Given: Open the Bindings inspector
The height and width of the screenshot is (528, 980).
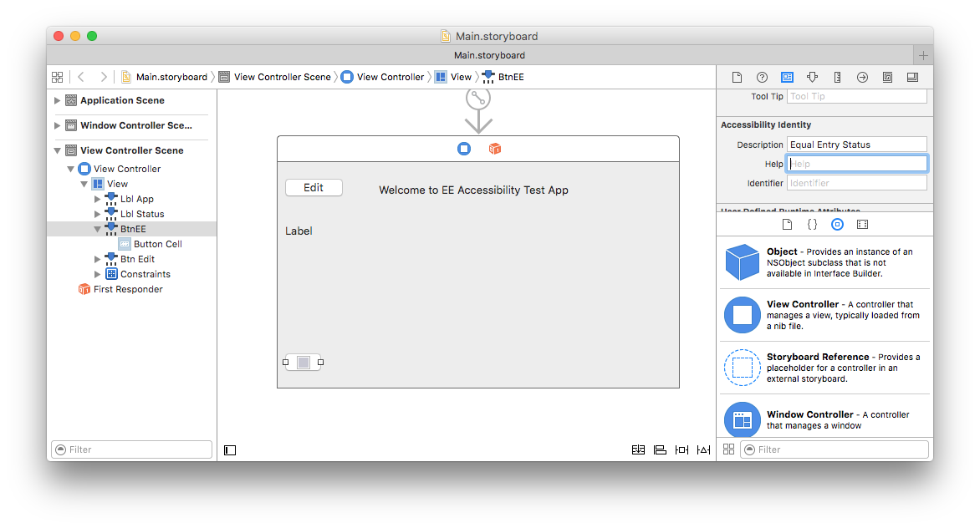Looking at the screenshot, I should tap(887, 78).
